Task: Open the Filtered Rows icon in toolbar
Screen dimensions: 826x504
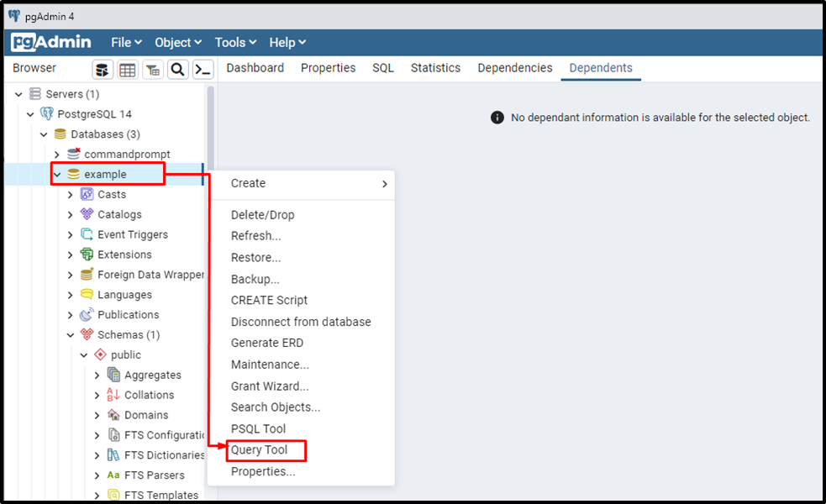Action: point(152,70)
